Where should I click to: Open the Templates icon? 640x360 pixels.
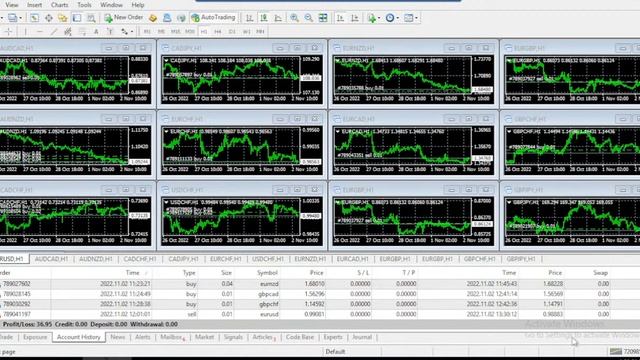click(x=408, y=18)
